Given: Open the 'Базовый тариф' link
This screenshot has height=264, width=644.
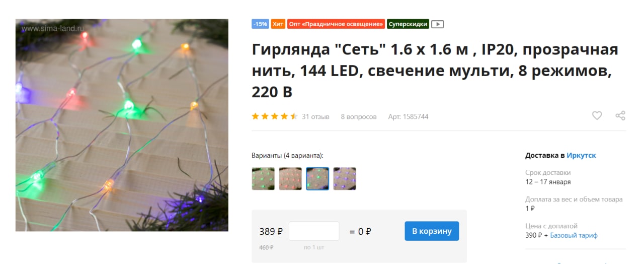Looking at the screenshot, I should (574, 235).
